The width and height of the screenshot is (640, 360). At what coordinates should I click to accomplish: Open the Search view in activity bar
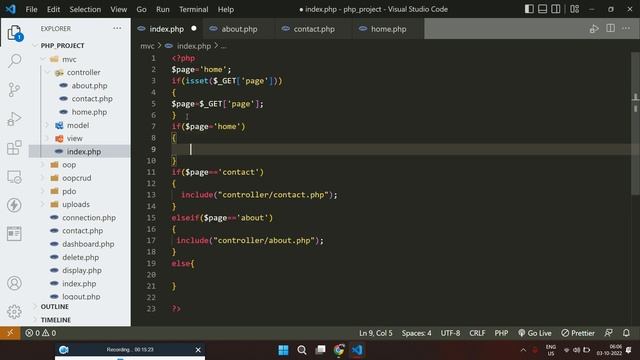14,61
